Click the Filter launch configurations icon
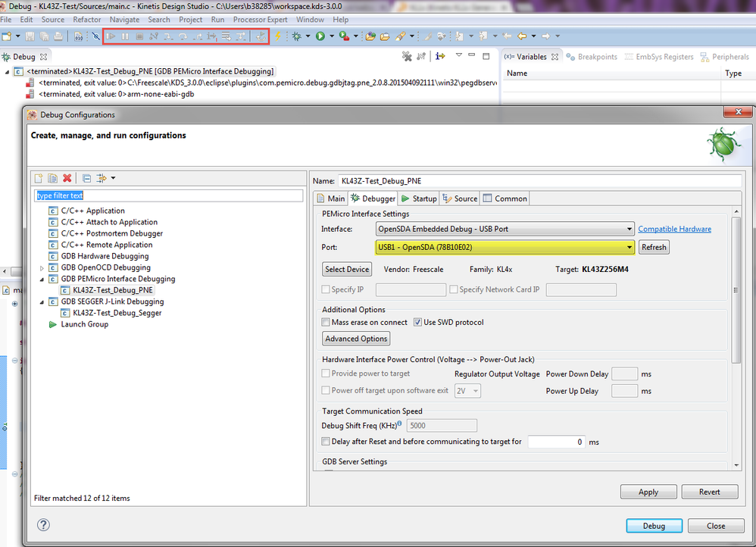 tap(102, 179)
